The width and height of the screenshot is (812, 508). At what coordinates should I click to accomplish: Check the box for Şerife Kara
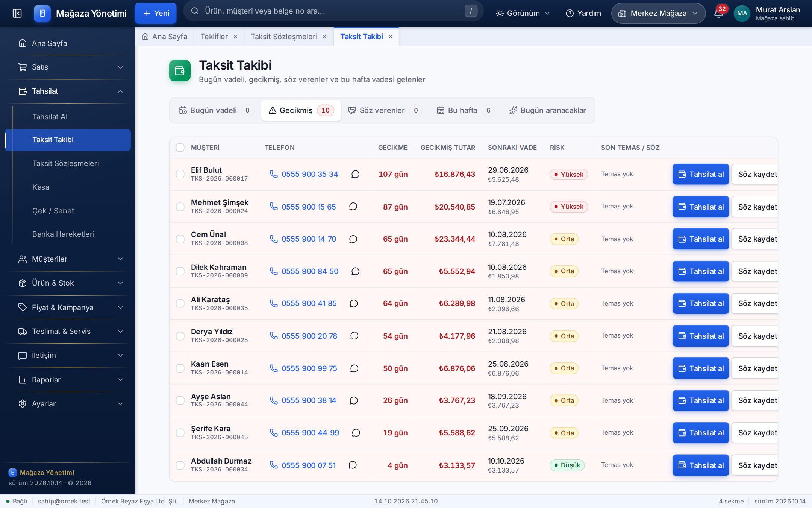click(x=180, y=433)
